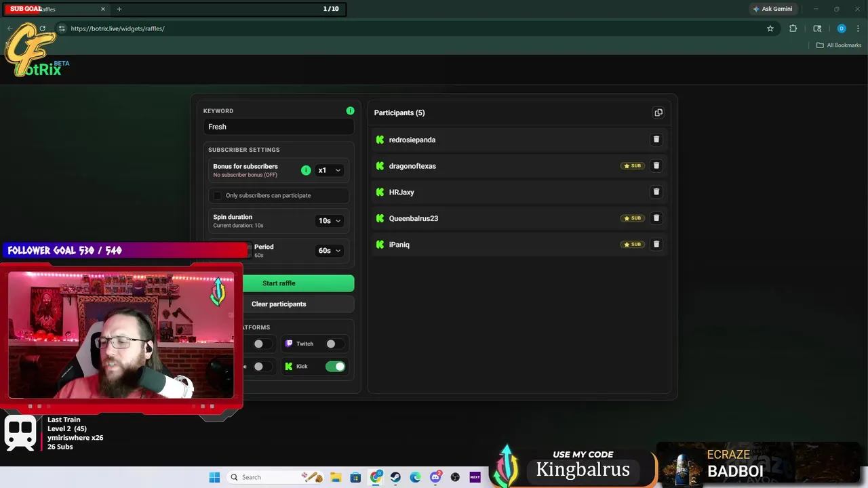Remove Queenbalrus23 using trash icon
Screen dimensions: 868x488
[x=656, y=218]
